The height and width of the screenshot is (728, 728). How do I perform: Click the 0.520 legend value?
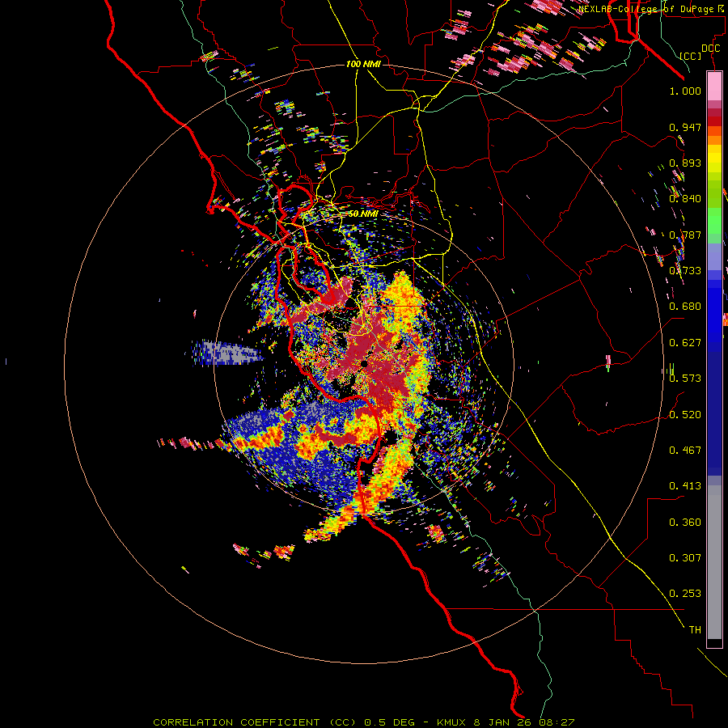point(685,415)
